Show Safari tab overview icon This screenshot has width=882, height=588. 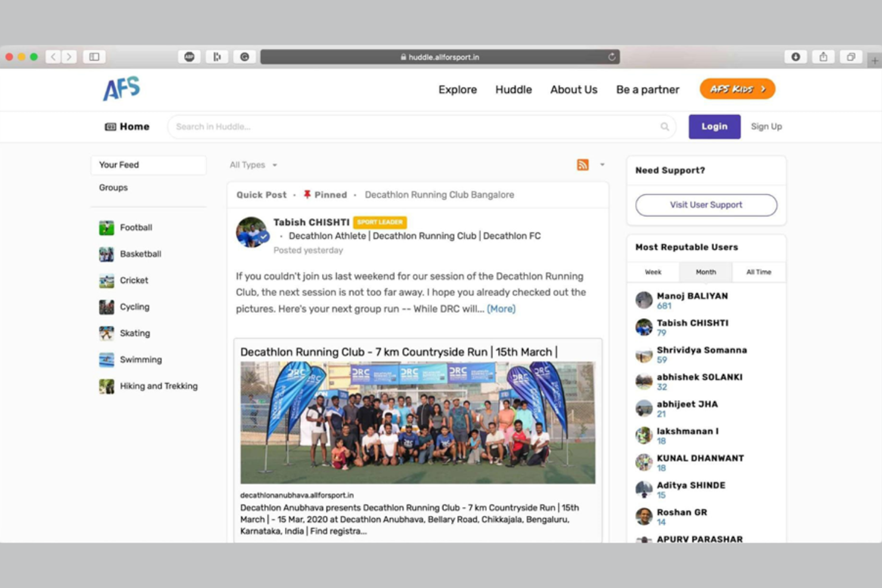click(851, 57)
